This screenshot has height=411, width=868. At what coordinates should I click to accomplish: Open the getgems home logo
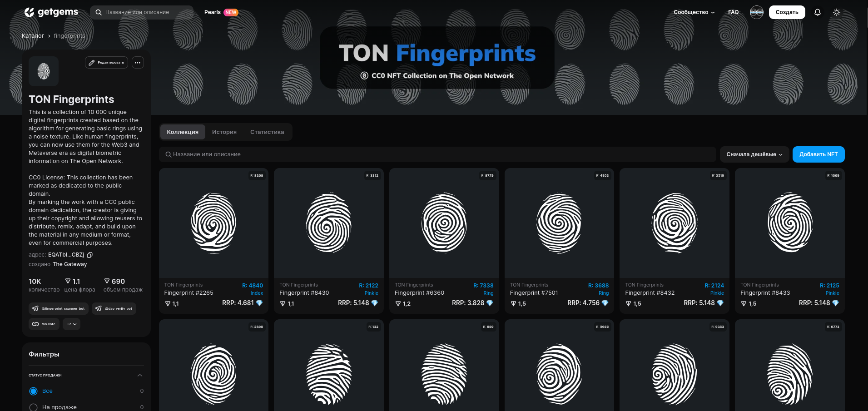click(51, 12)
